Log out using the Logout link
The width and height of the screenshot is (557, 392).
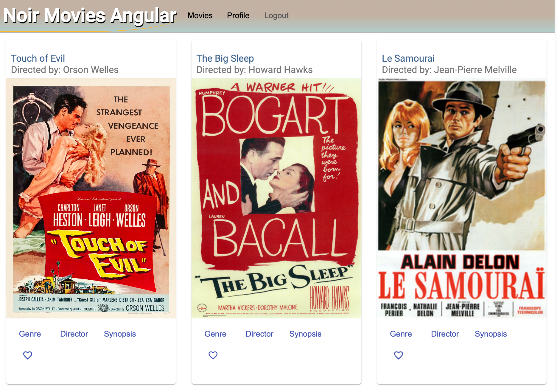[x=276, y=15]
